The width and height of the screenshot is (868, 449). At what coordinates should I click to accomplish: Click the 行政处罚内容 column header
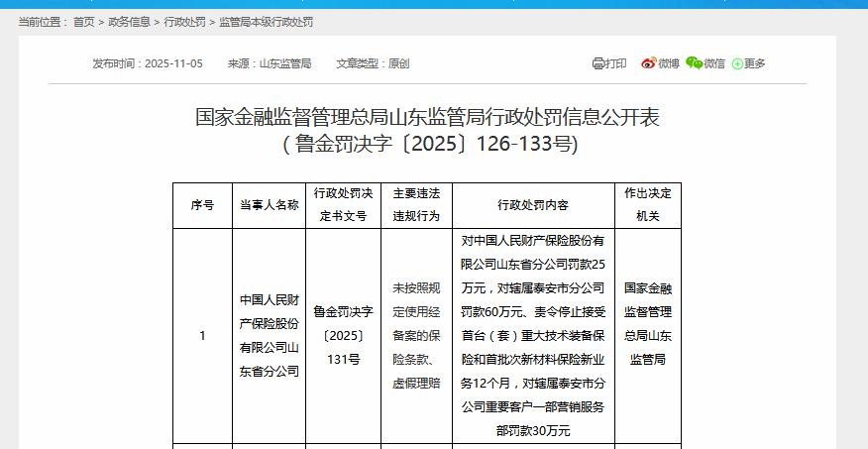click(533, 205)
